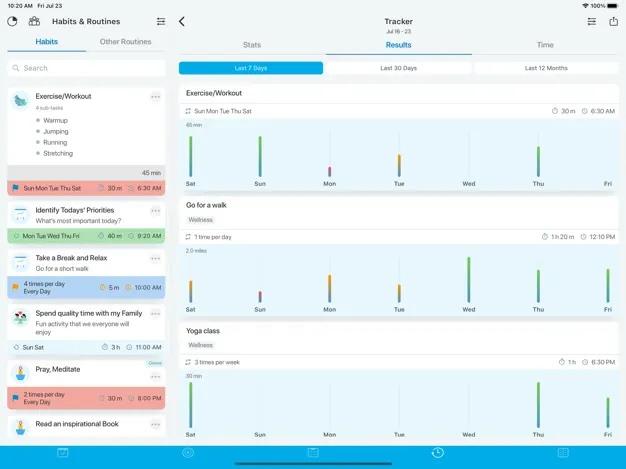Click the Wellness tag under Go for a walk
Screen dimensions: 626x469
pos(201,220)
